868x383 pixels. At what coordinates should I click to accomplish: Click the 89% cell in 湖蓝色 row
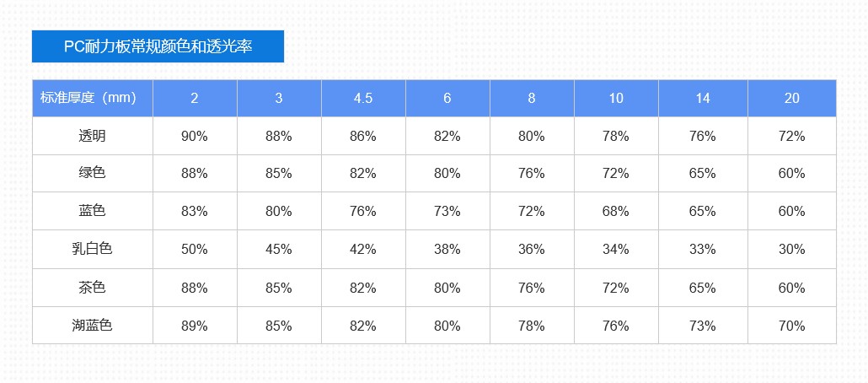click(x=195, y=326)
